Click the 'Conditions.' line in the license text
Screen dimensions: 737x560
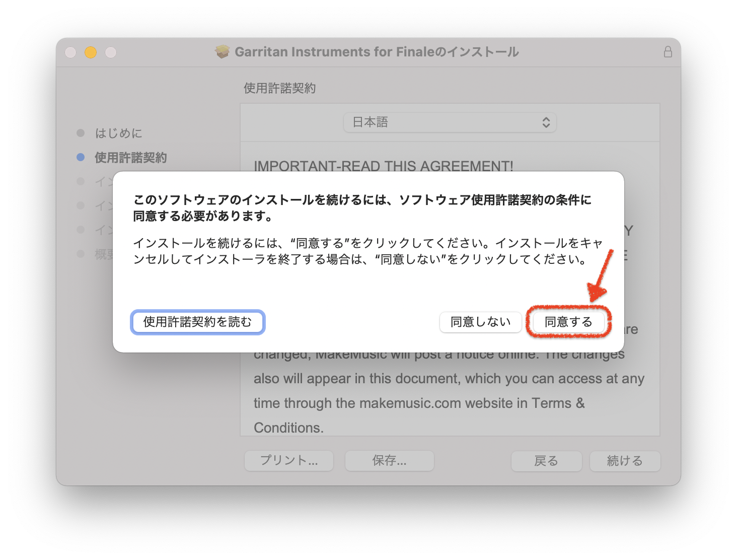click(x=288, y=428)
